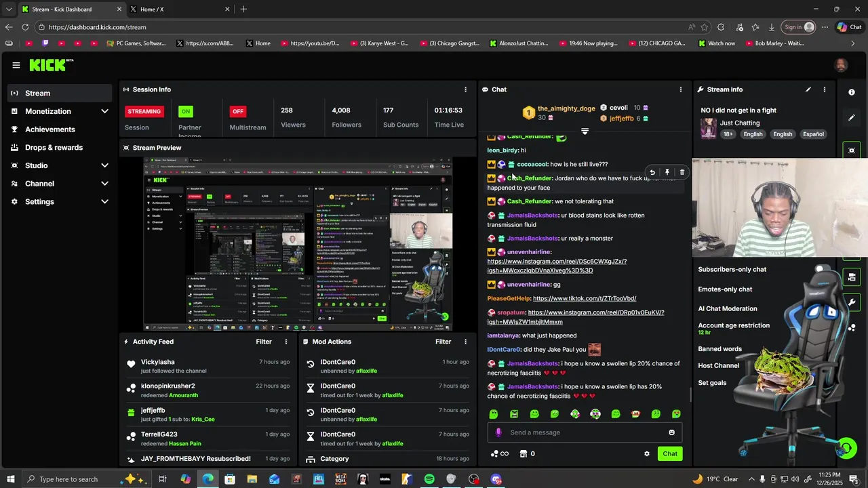The width and height of the screenshot is (868, 488).
Task: Open Windows notification center
Action: (854, 479)
